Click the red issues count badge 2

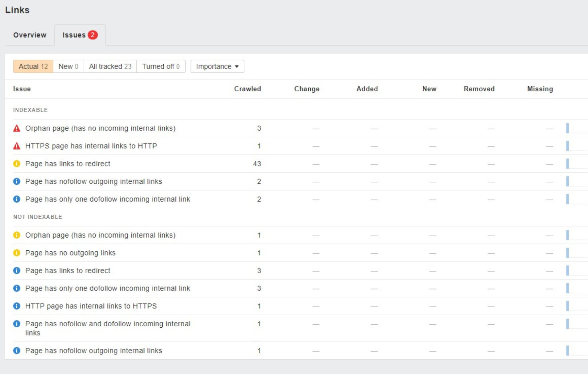point(93,35)
